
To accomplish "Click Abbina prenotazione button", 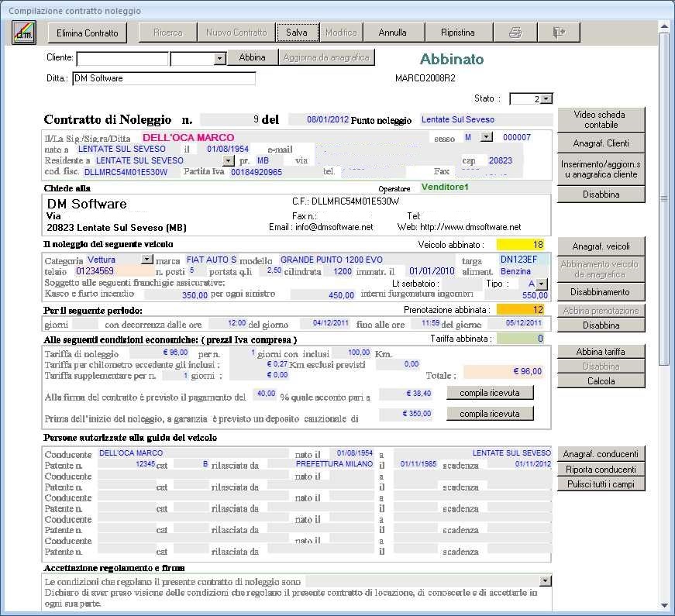I will pos(601,311).
